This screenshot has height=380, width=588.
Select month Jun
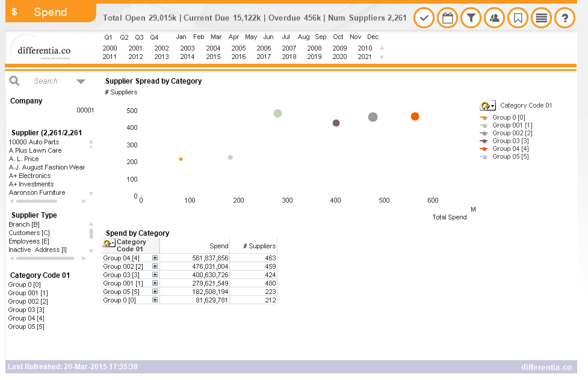coord(268,37)
